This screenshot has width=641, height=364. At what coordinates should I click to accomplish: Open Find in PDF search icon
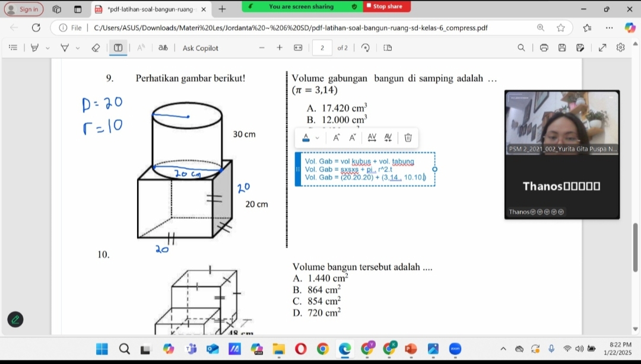(521, 48)
